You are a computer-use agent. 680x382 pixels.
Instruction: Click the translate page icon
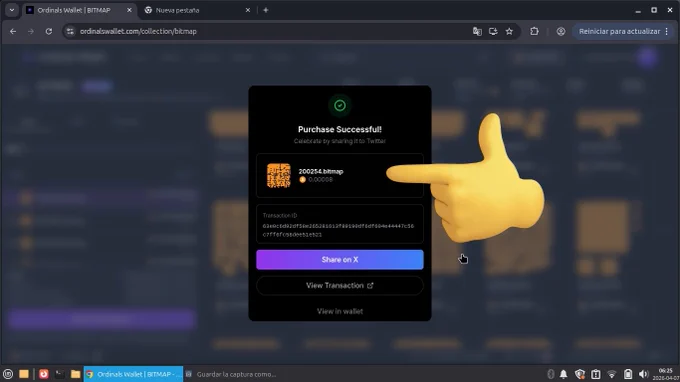477,31
